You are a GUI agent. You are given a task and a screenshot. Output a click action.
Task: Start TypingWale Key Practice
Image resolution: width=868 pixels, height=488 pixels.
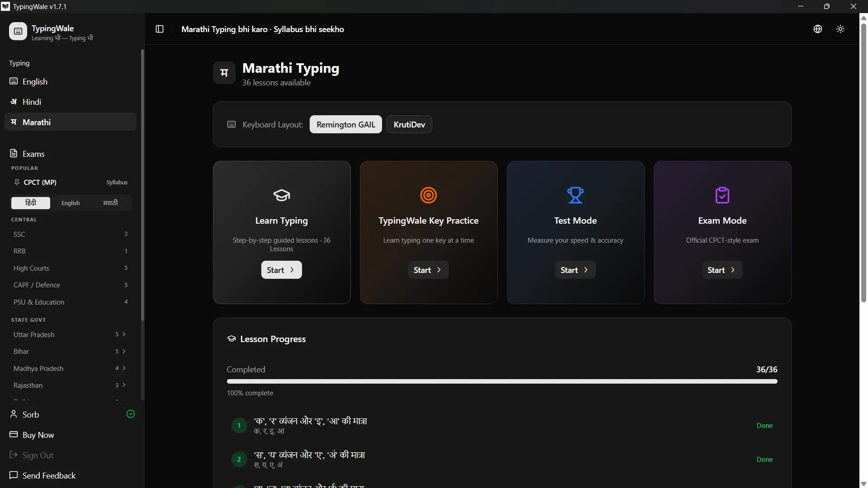click(x=428, y=270)
